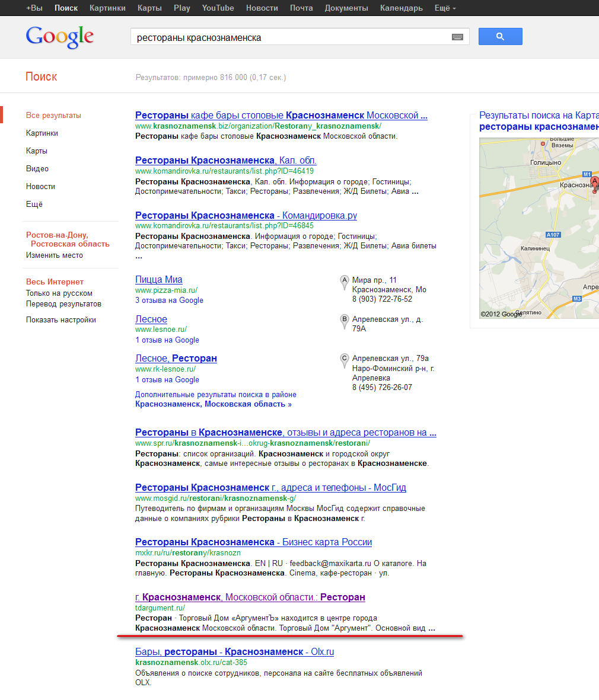Open Новости in the top navigation bar
This screenshot has width=599, height=700.
tap(262, 8)
